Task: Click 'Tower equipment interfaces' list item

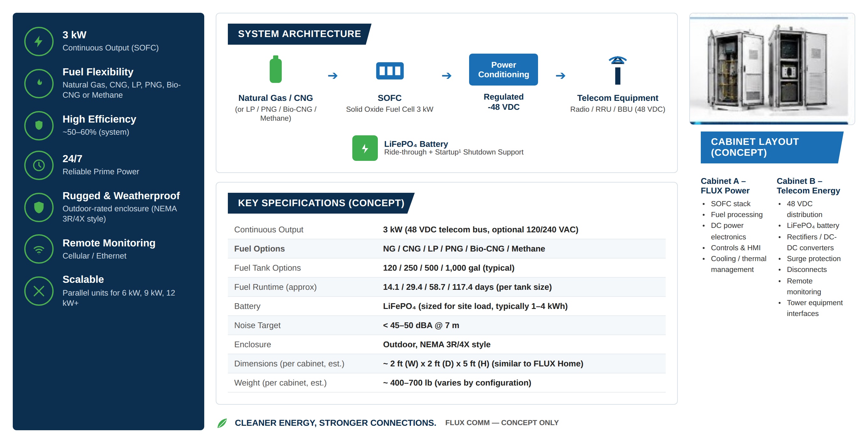Action: coord(814,308)
